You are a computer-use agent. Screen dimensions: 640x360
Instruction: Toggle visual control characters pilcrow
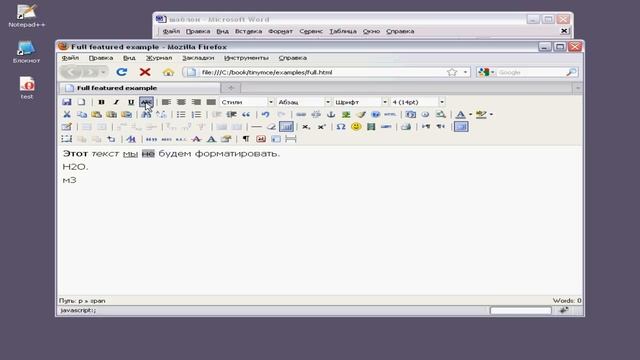pyautogui.click(x=246, y=139)
